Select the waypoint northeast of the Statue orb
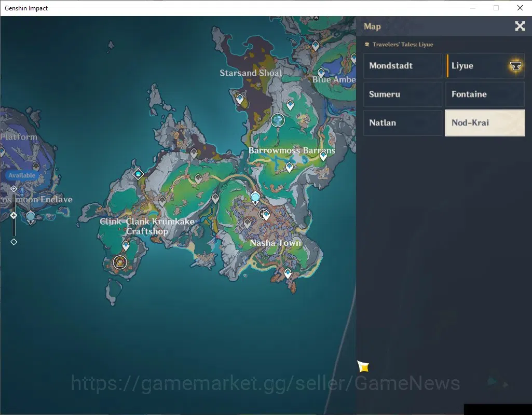 pyautogui.click(x=290, y=105)
